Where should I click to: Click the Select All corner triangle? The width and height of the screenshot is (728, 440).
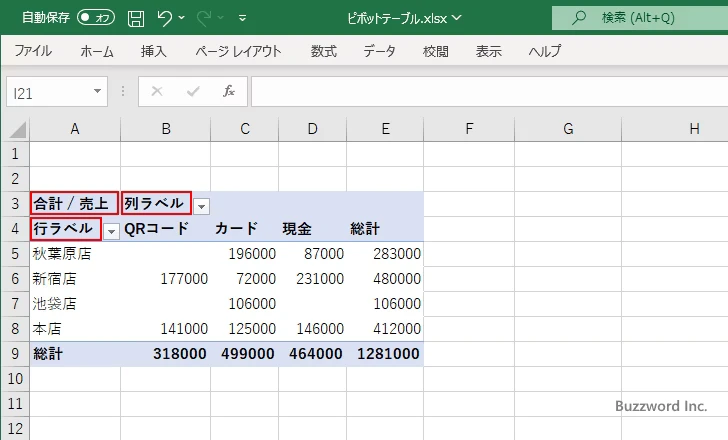point(17,129)
